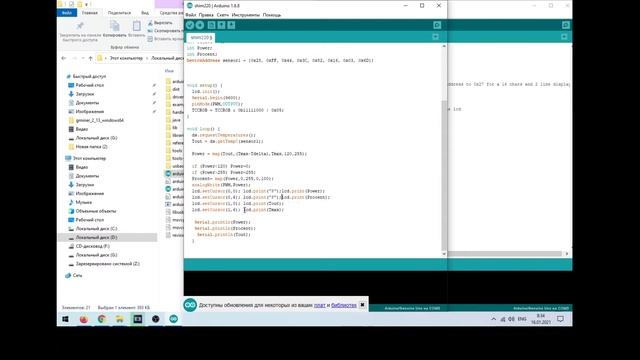Open Arduino Файл menu
Screen dimensions: 640x360
pos(191,15)
